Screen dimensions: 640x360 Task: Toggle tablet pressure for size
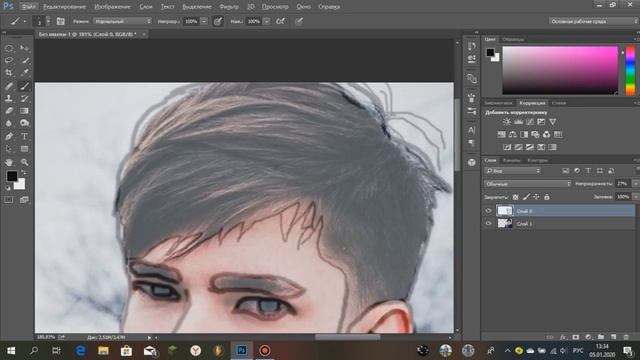299,21
